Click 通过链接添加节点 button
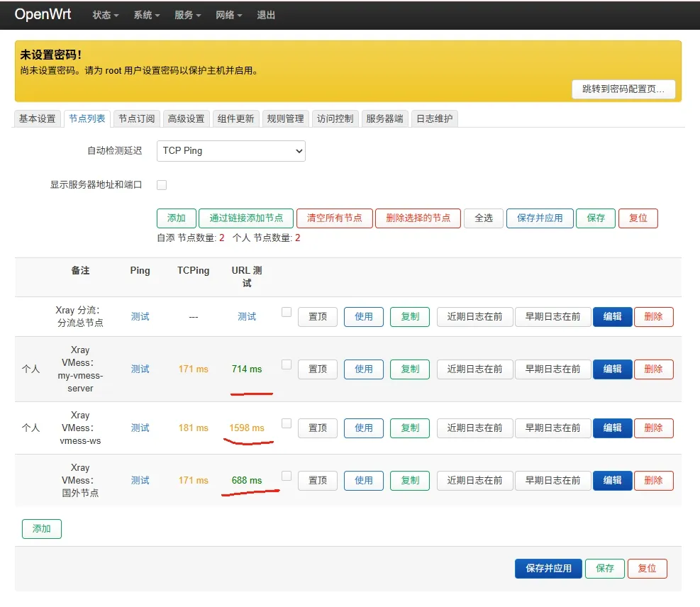The width and height of the screenshot is (700, 607). tap(246, 218)
